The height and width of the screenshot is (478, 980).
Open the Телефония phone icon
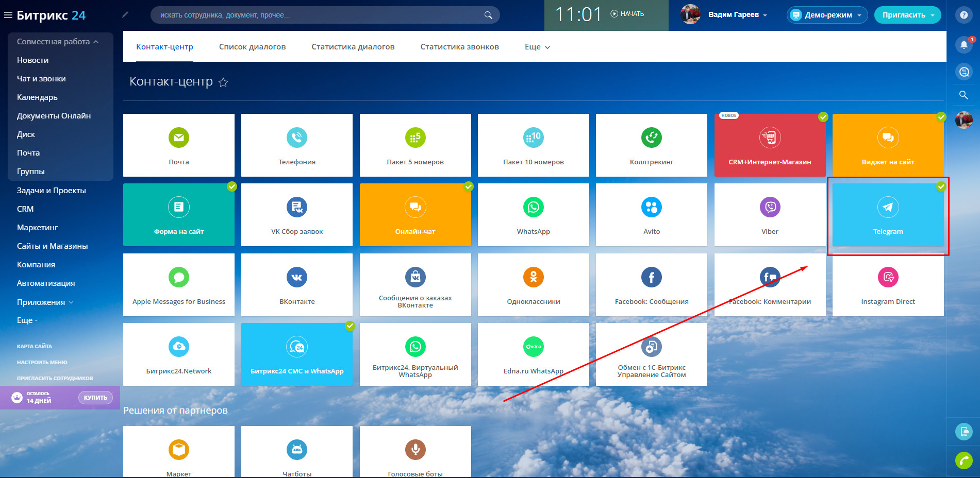[297, 138]
